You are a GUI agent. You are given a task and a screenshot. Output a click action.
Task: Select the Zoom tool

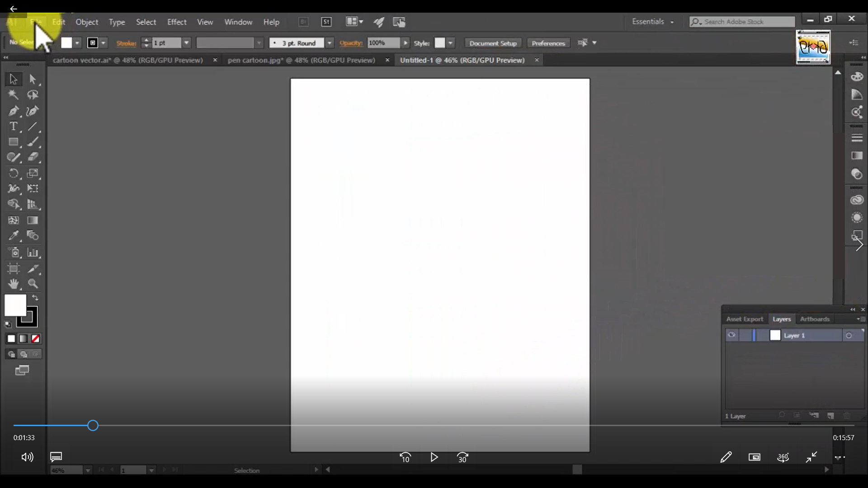33,284
